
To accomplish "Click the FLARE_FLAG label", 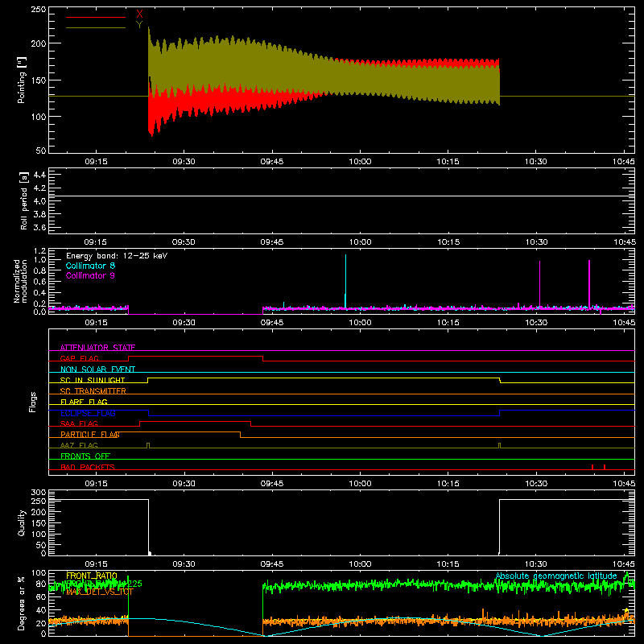I will pos(84,402).
